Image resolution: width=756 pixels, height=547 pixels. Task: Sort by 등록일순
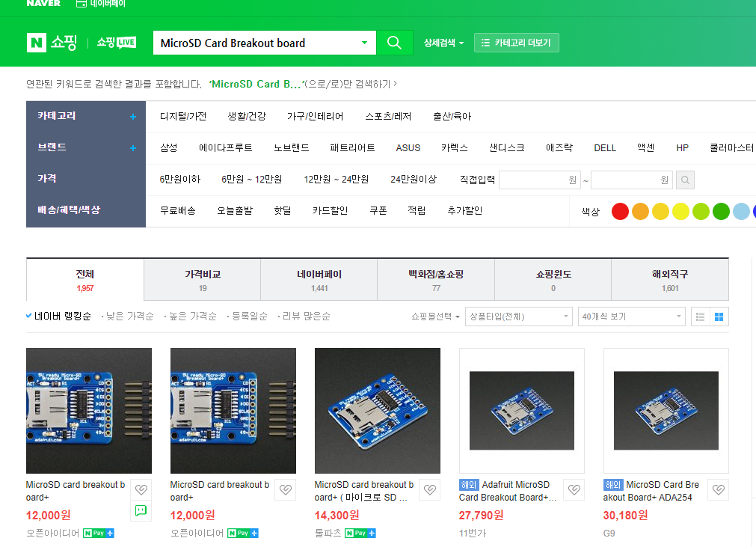tap(249, 316)
